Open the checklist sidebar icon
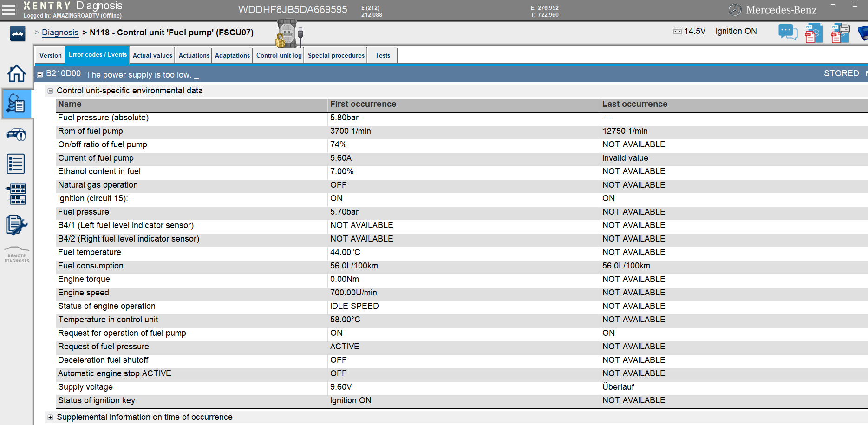Image resolution: width=868 pixels, height=425 pixels. point(16,164)
